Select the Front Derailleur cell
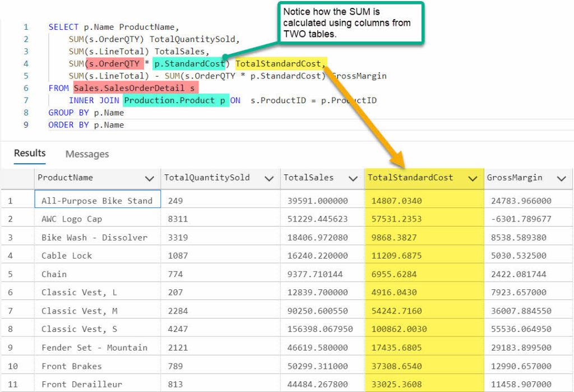Screen dimensions: 574x392 98,384
